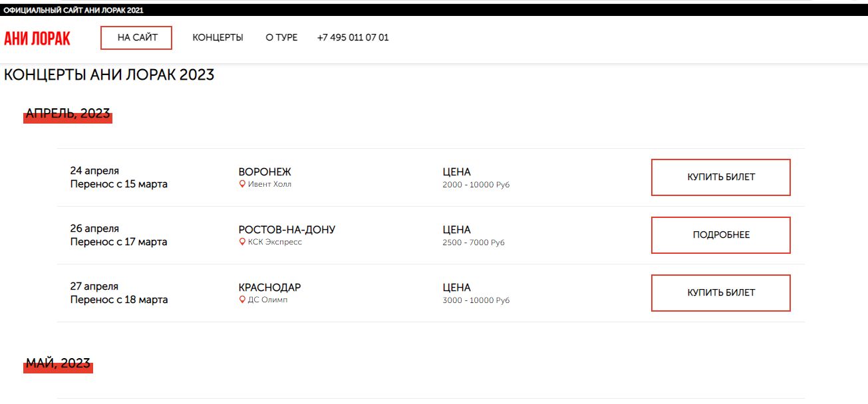Click the location pin icon beside Ивент Холл

click(243, 184)
